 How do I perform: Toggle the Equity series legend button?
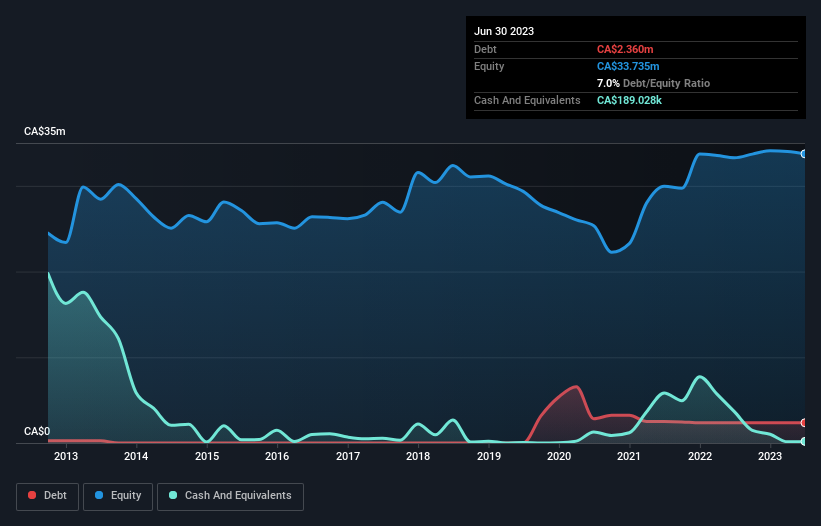pos(118,496)
